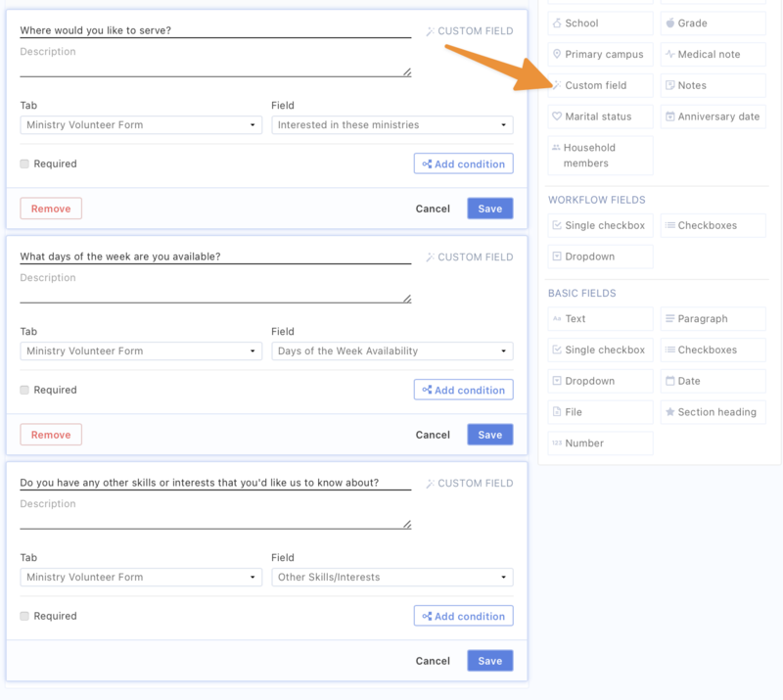Open the Interested in these ministries dropdown
This screenshot has width=783, height=700.
(x=391, y=124)
